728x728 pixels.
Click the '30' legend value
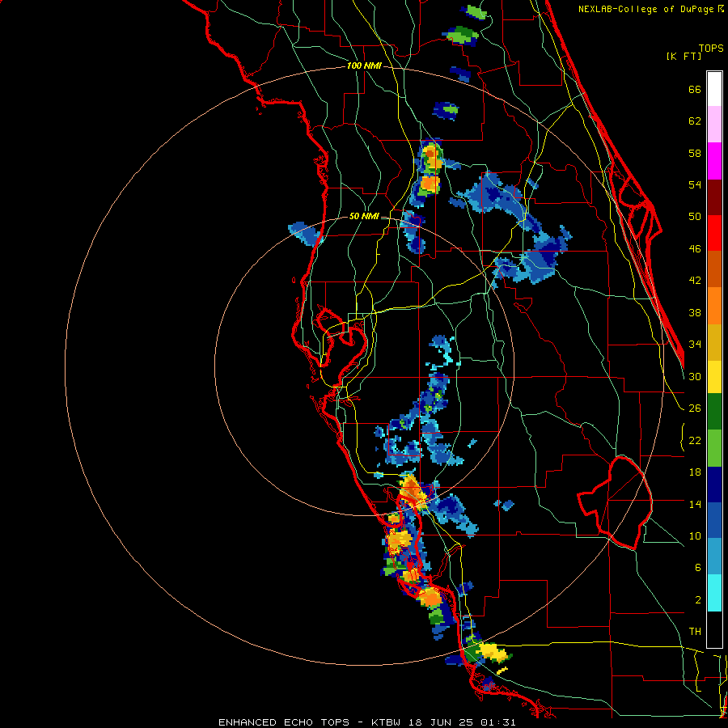pyautogui.click(x=695, y=376)
